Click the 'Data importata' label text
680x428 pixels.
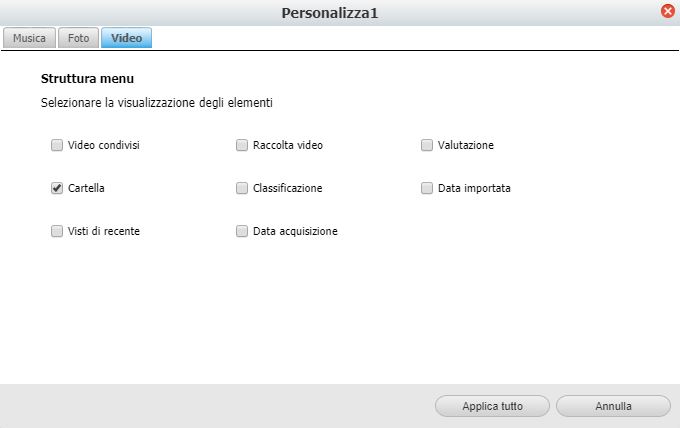pos(474,188)
